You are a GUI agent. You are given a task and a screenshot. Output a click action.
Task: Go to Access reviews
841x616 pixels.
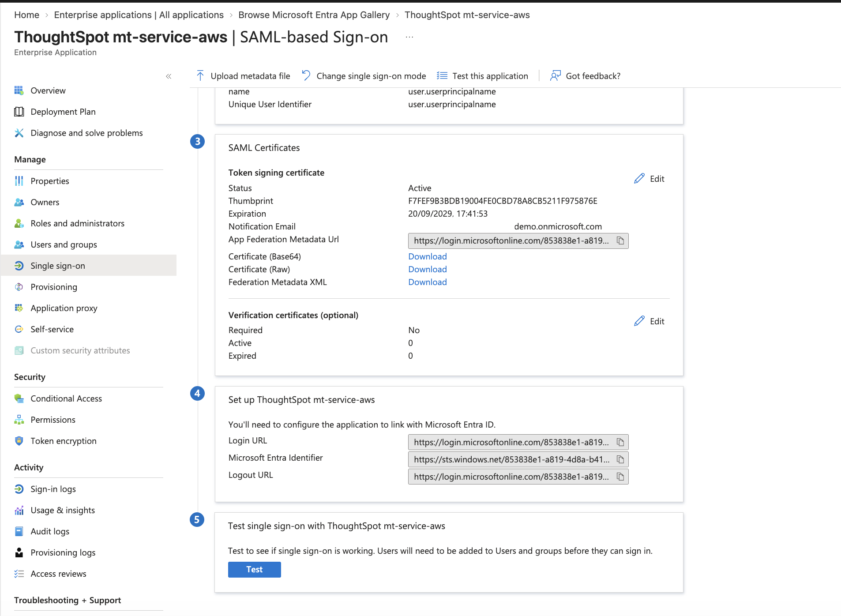(59, 574)
